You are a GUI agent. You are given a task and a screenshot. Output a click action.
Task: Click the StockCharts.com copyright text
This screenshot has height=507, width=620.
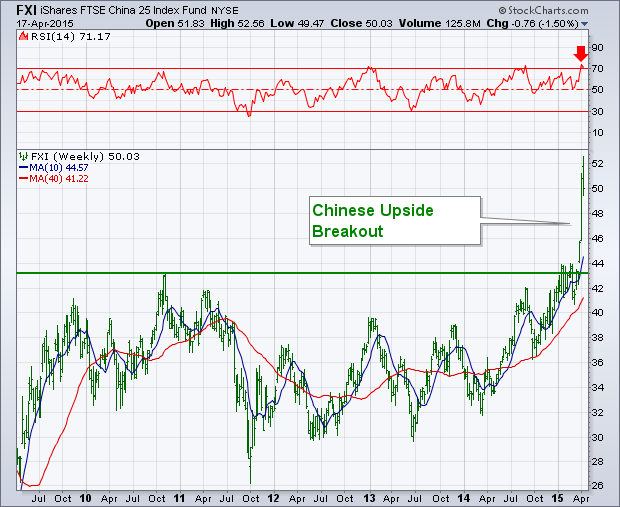(x=543, y=10)
